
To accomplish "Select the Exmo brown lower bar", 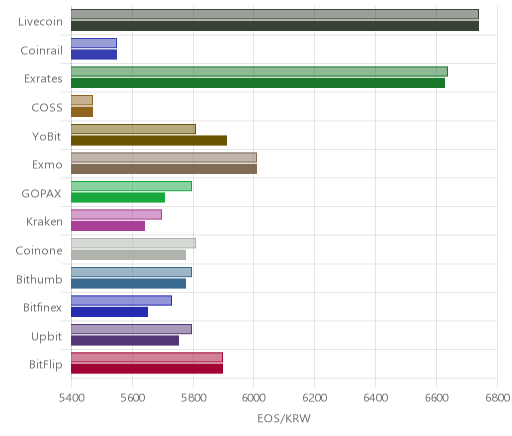I will coord(164,169).
